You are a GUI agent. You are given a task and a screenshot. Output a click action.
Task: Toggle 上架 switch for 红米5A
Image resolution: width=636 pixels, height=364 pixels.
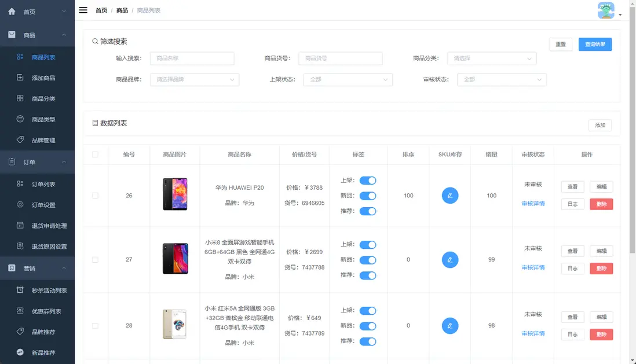(368, 311)
